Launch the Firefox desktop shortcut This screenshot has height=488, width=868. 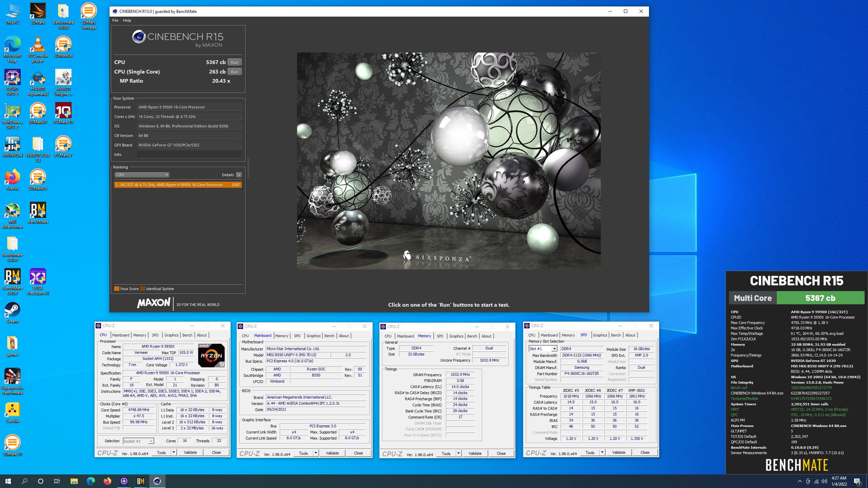point(12,180)
